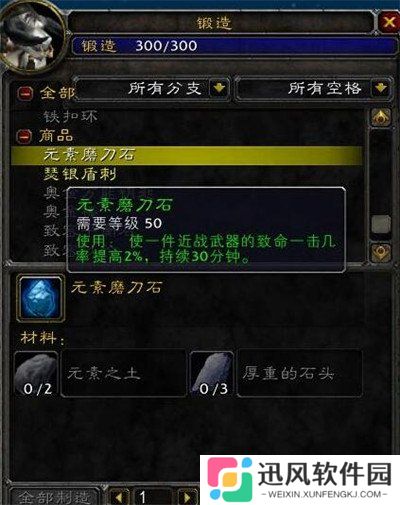This screenshot has width=400, height=505.
Task: Click the scroll-up arrow icon of recipe list
Action: (381, 117)
